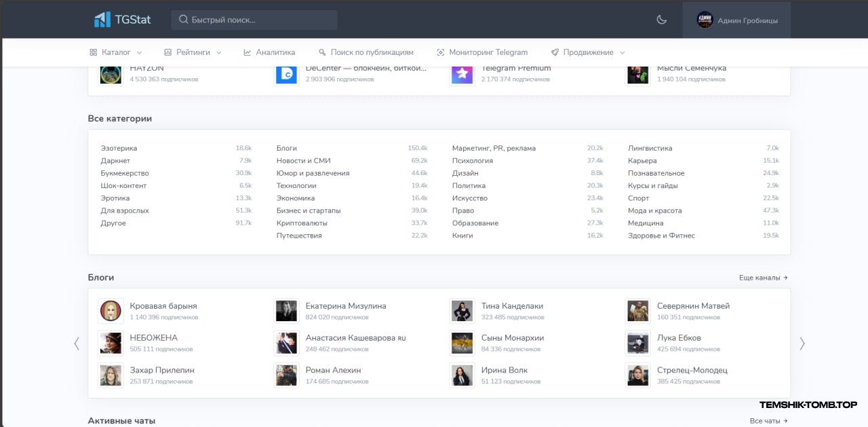This screenshot has width=868, height=427.
Task: Open Екатерина Мизулина channel avatar
Action: (x=286, y=311)
